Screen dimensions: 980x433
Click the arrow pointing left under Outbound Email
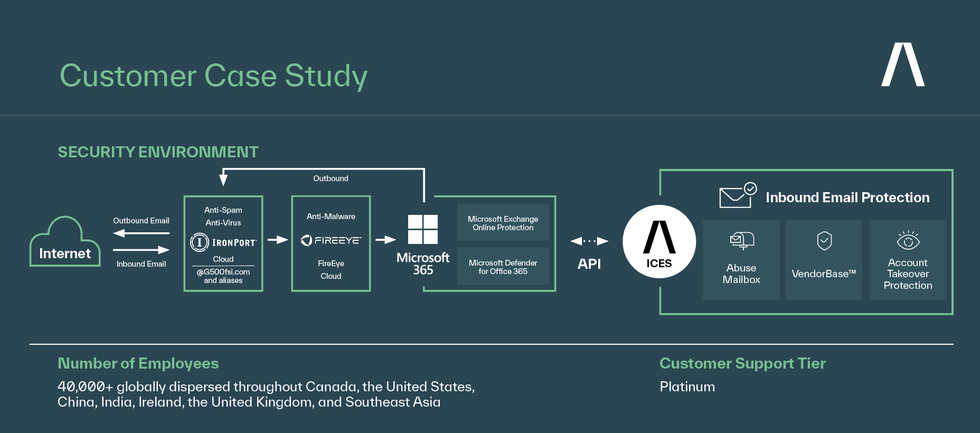(x=141, y=233)
